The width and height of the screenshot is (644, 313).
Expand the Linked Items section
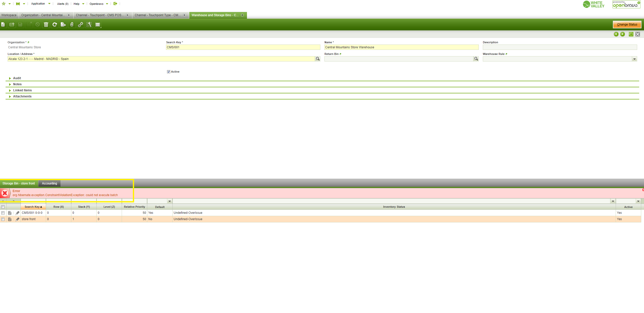tap(22, 90)
